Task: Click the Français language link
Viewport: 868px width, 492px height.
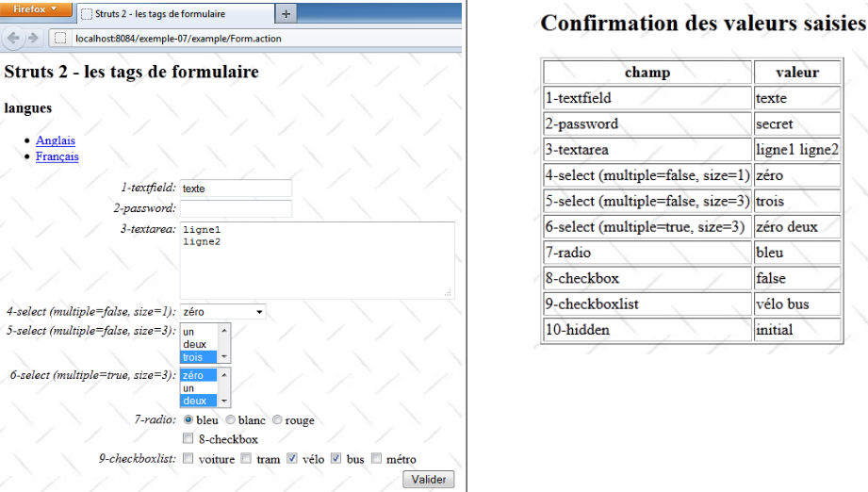Action: coord(57,156)
